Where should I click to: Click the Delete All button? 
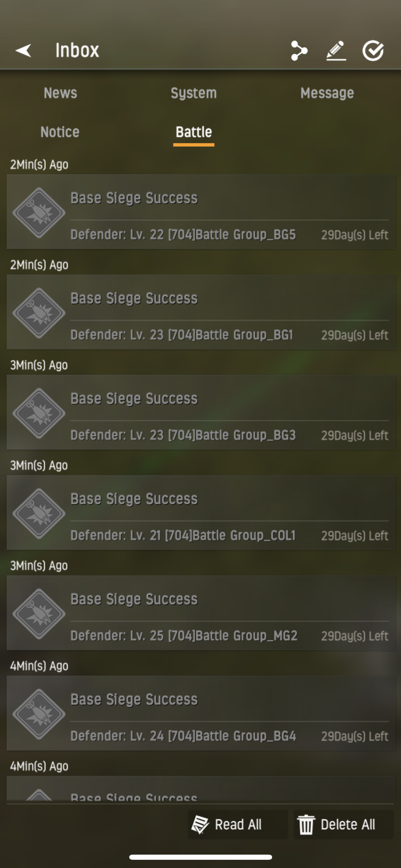[343, 824]
